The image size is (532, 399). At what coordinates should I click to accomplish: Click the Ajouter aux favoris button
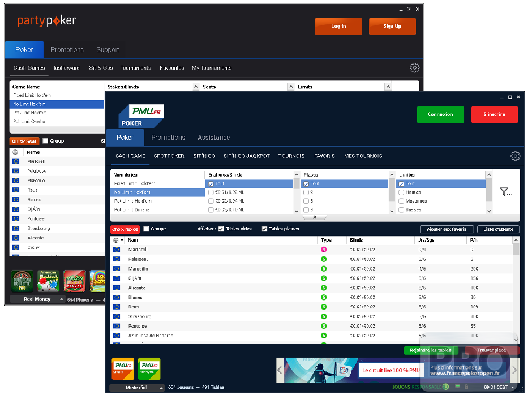tap(447, 229)
